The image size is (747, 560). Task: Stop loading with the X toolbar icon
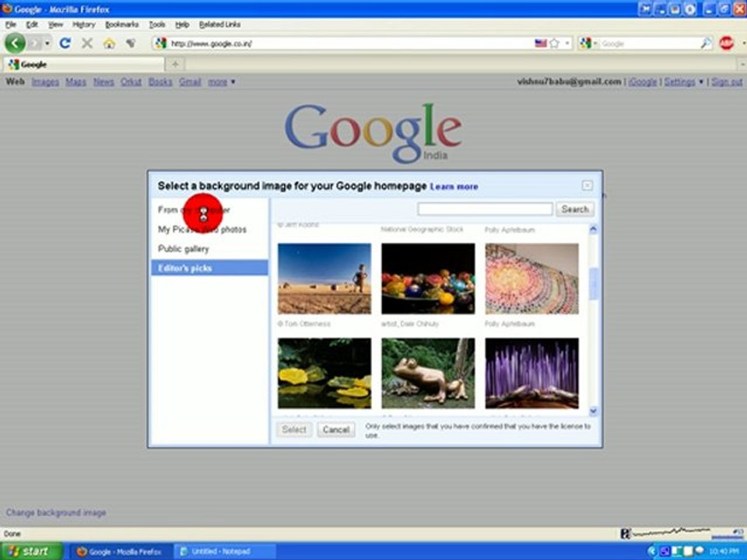[x=86, y=44]
